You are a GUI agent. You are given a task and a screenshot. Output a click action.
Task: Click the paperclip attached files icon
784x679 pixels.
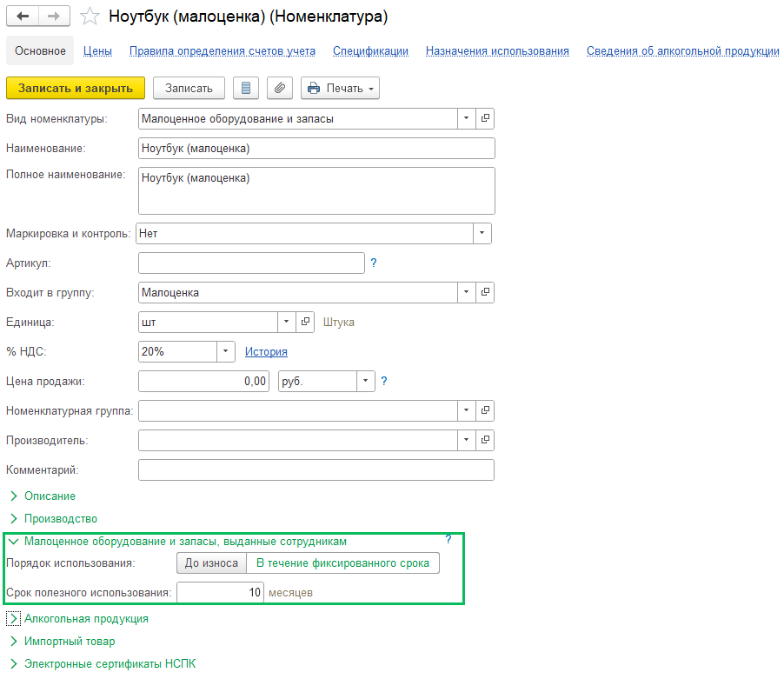coord(279,88)
